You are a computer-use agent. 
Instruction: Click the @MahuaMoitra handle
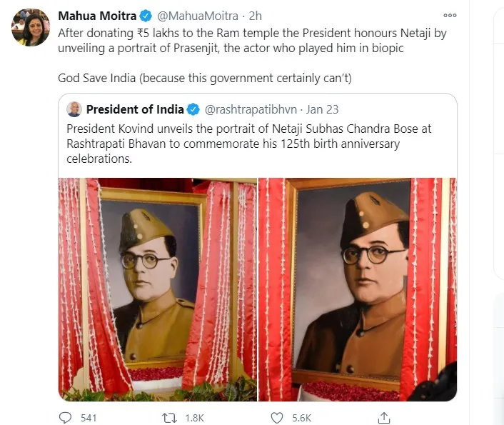click(198, 16)
